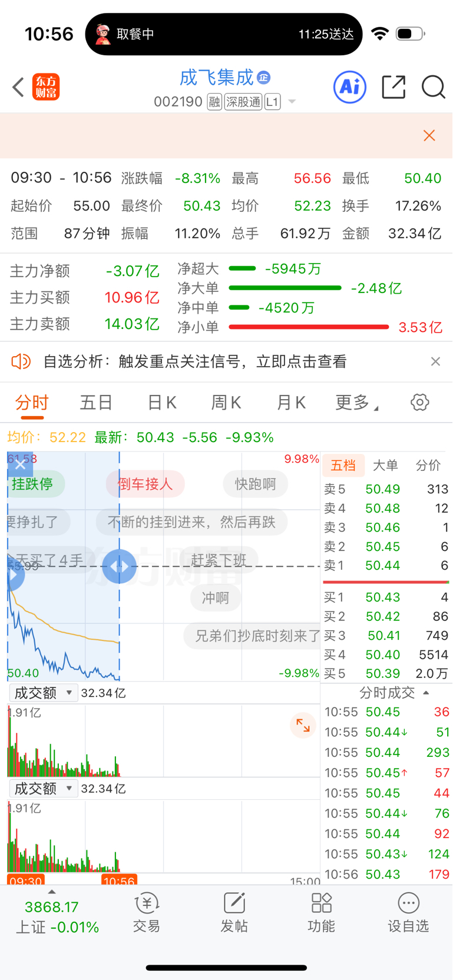Select the 买4 50.40 order row
This screenshot has height=980, width=453.
[x=386, y=655]
